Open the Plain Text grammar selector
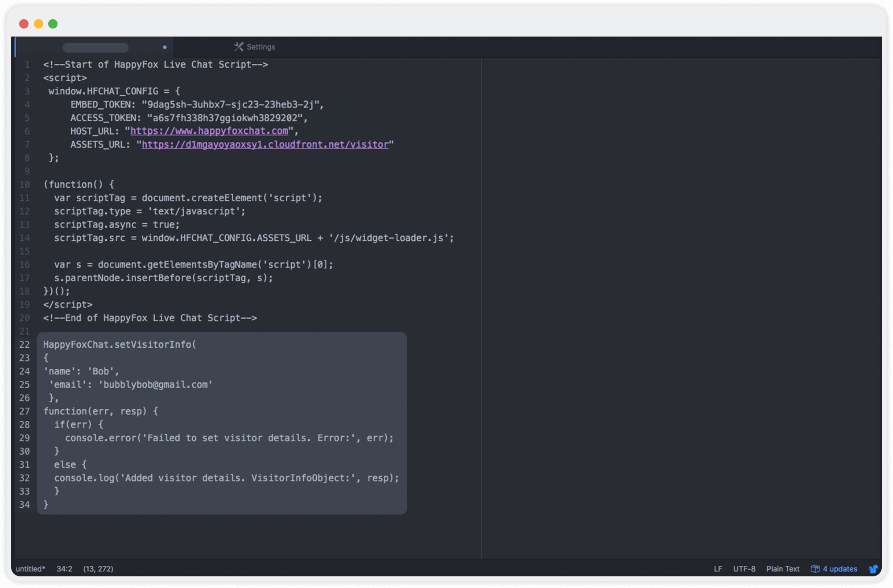This screenshot has height=588, width=893. pyautogui.click(x=782, y=569)
